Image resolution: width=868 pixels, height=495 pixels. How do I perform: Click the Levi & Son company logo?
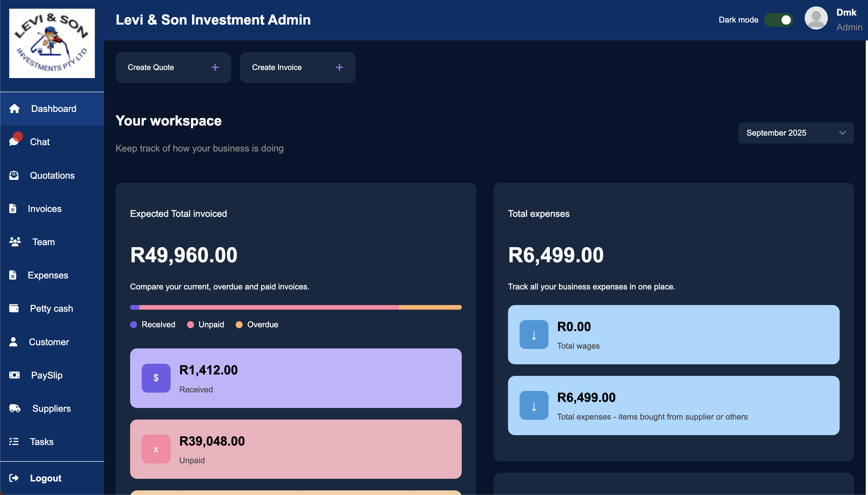[52, 43]
